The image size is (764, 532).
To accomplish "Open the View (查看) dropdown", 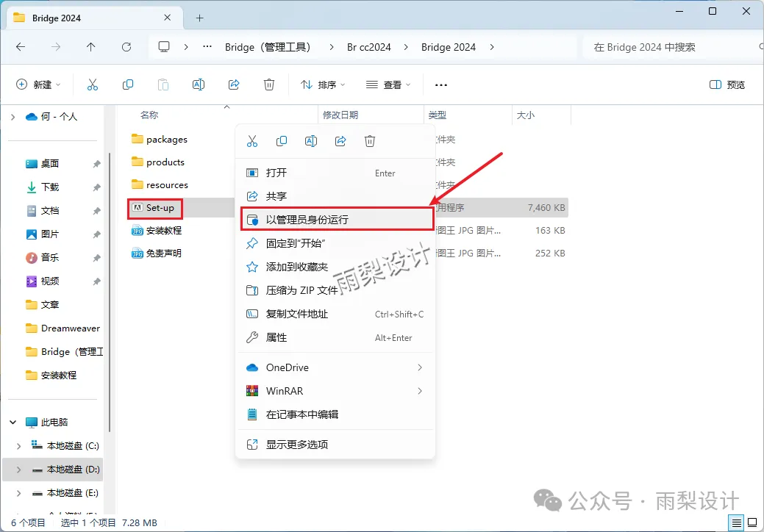I will pos(388,85).
